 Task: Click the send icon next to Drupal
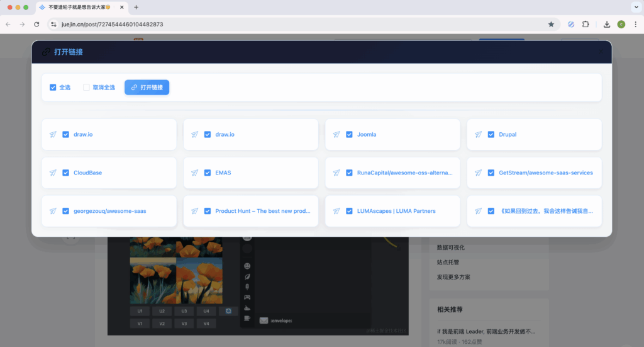coord(479,135)
